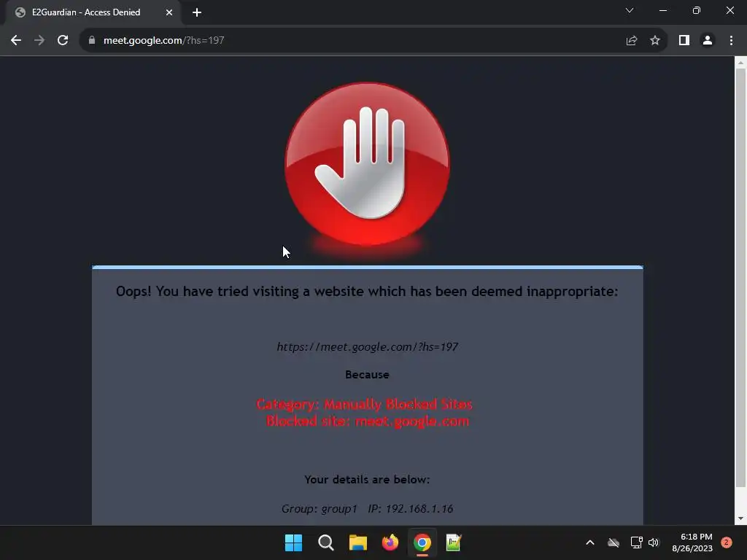Image resolution: width=747 pixels, height=560 pixels.
Task: Click the page vertical scrollbar thumb
Action: tap(740, 279)
